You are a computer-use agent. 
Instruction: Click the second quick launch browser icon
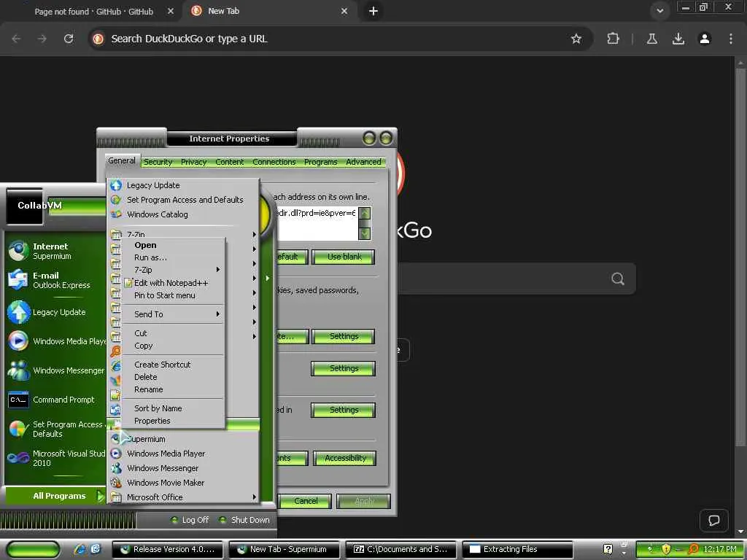click(96, 549)
